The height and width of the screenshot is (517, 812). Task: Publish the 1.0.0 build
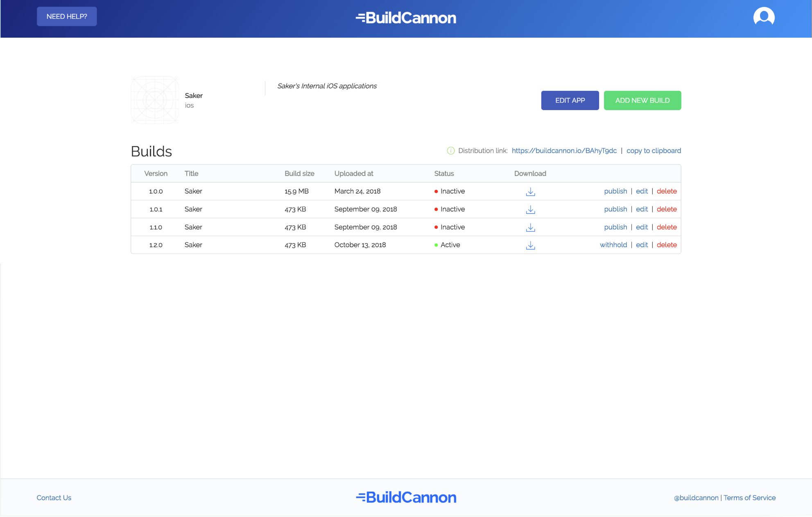pyautogui.click(x=615, y=191)
